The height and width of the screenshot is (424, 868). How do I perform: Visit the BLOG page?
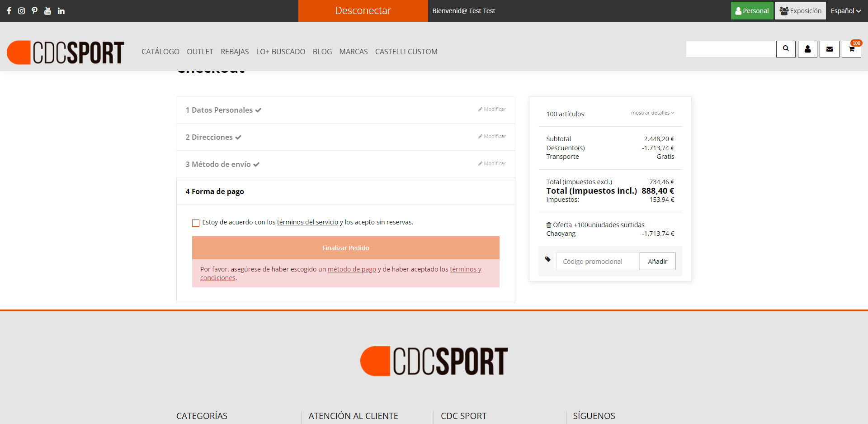point(322,52)
